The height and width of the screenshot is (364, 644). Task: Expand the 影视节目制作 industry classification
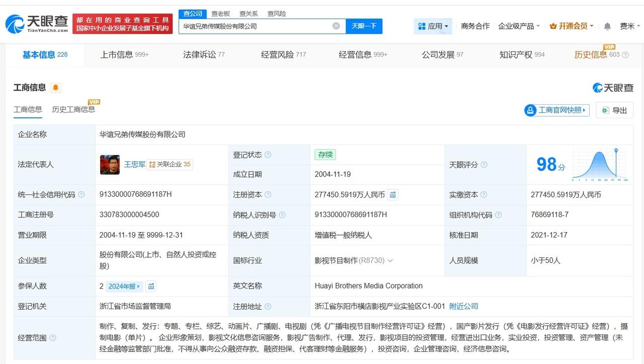click(x=390, y=261)
